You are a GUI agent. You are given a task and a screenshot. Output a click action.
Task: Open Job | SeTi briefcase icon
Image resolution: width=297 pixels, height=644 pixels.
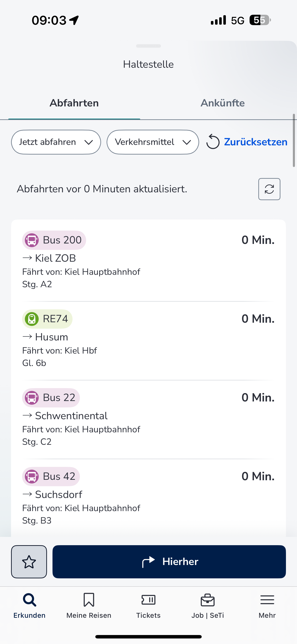(x=207, y=600)
